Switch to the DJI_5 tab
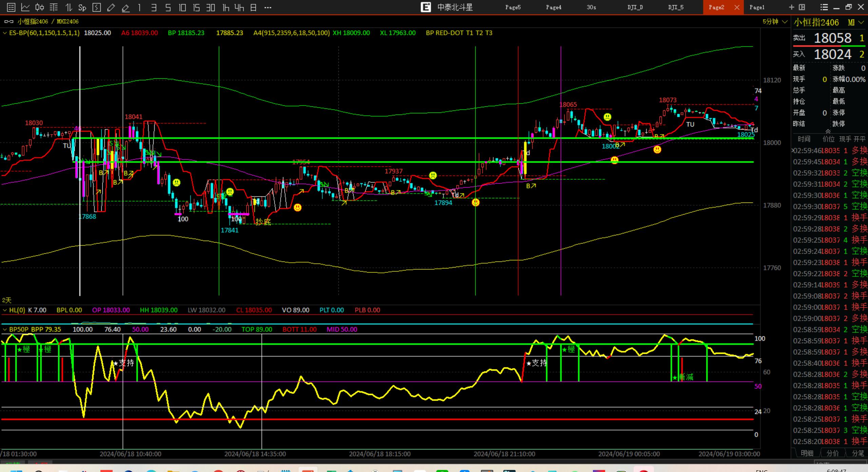Image resolution: width=868 pixels, height=472 pixels. (x=676, y=7)
